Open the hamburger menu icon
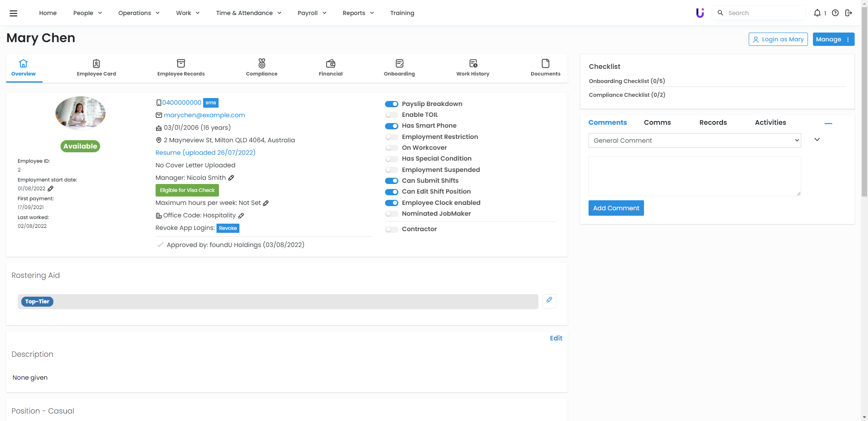This screenshot has height=421, width=868. click(x=13, y=13)
